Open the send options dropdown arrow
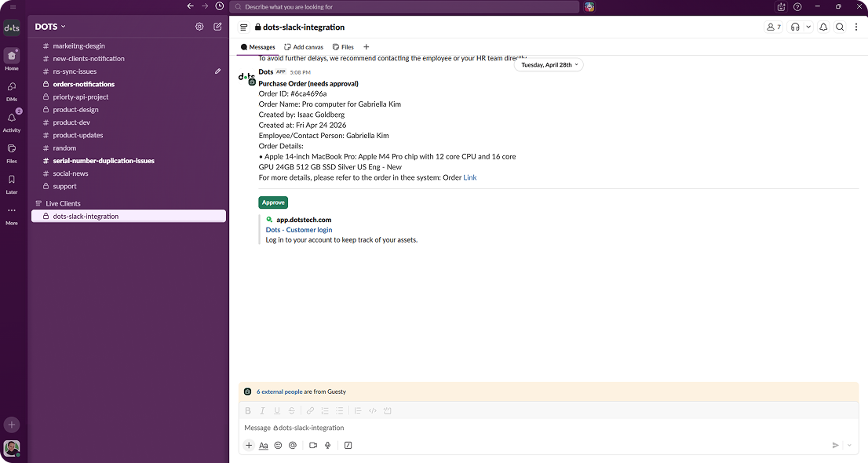This screenshot has width=868, height=463. tap(850, 445)
